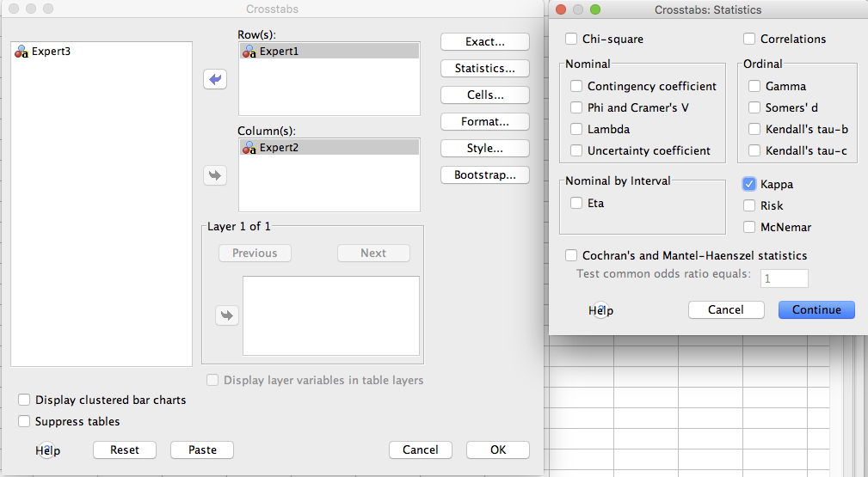
Task: Open the Cells... options dialog
Action: (485, 95)
